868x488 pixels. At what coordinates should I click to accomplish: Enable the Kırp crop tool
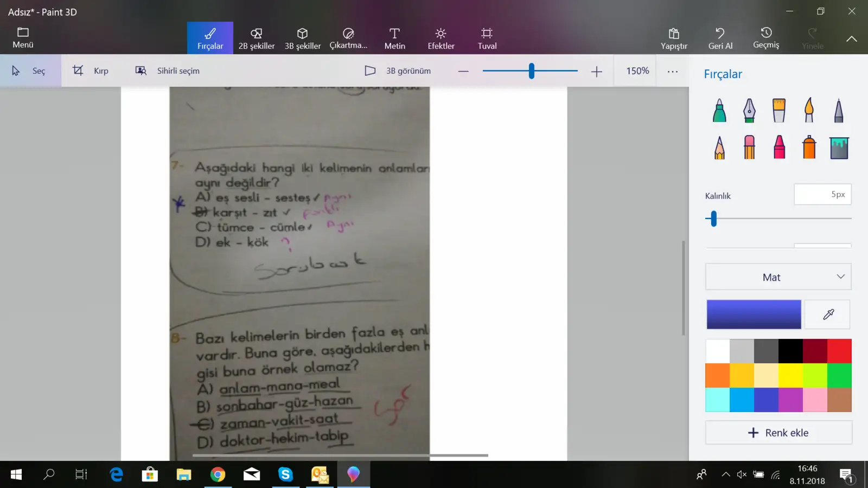[91, 71]
